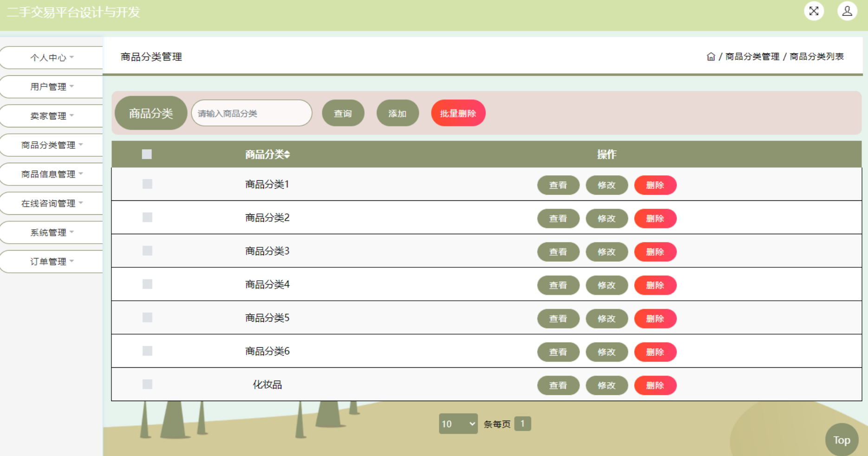The height and width of the screenshot is (456, 868).
Task: Click the 请输入商品分类 search input field
Action: pos(252,113)
